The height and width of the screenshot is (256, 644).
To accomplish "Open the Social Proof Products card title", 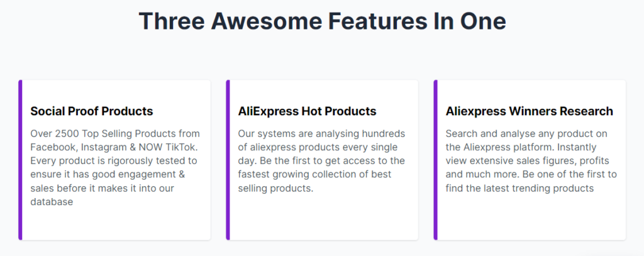I will pos(92,111).
